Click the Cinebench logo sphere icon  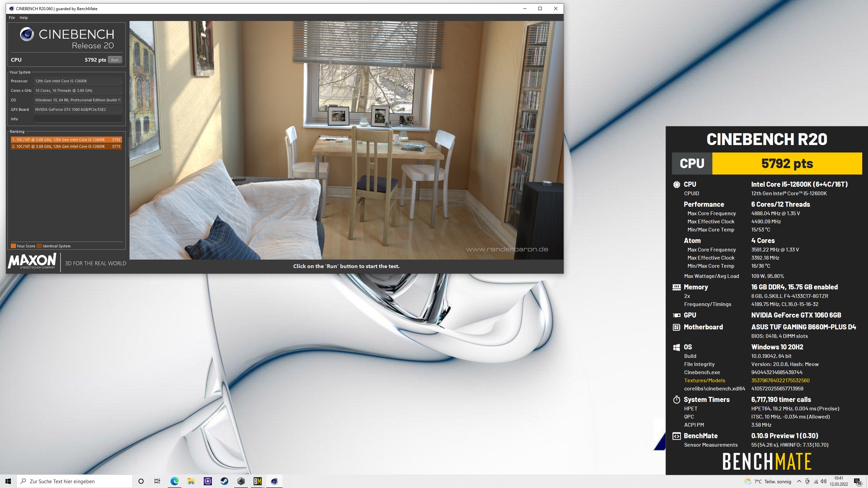(x=27, y=34)
